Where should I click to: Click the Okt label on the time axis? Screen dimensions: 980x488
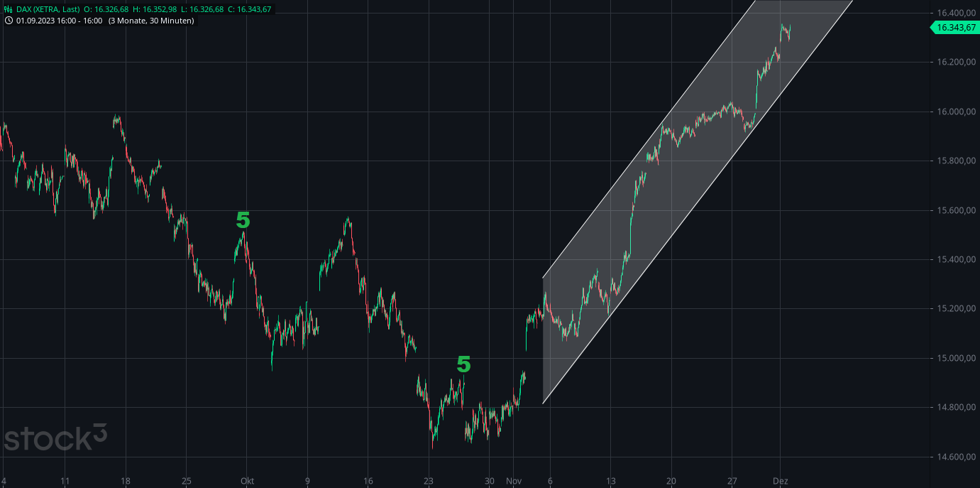(x=247, y=480)
